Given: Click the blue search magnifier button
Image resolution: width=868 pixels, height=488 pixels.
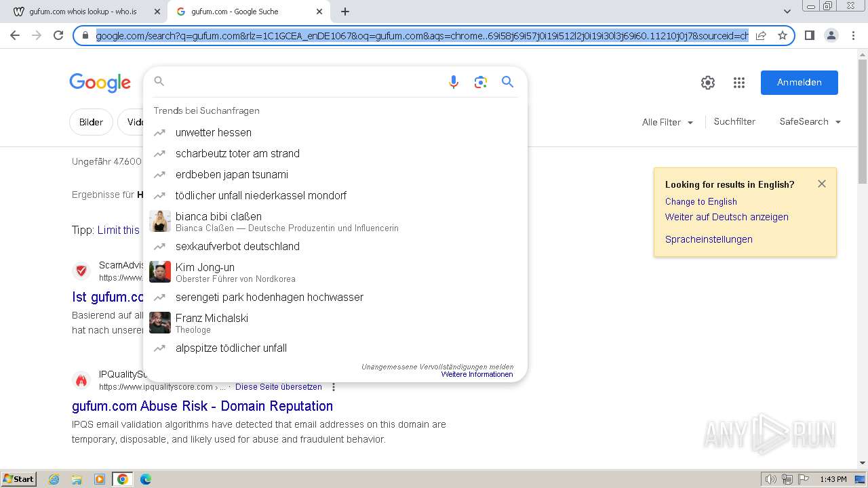Looking at the screenshot, I should click(507, 82).
